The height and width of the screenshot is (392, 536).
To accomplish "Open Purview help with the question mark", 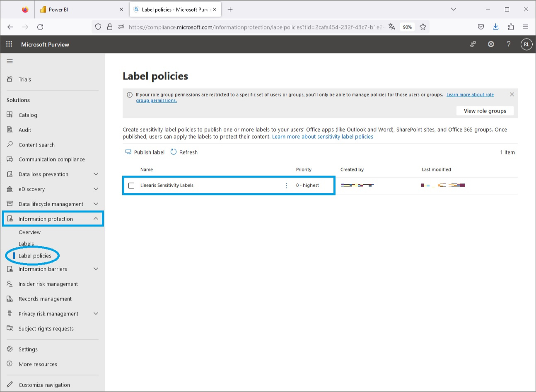I will (x=509, y=44).
